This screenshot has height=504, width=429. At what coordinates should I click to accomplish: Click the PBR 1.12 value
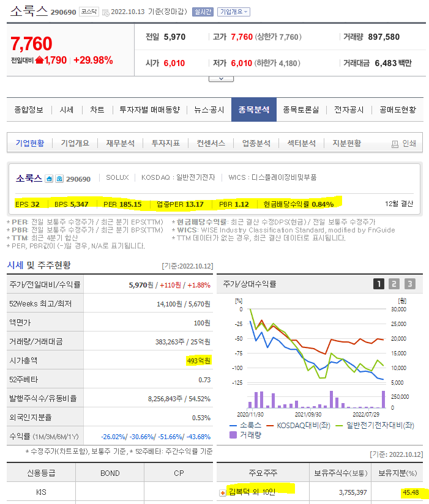pyautogui.click(x=241, y=204)
